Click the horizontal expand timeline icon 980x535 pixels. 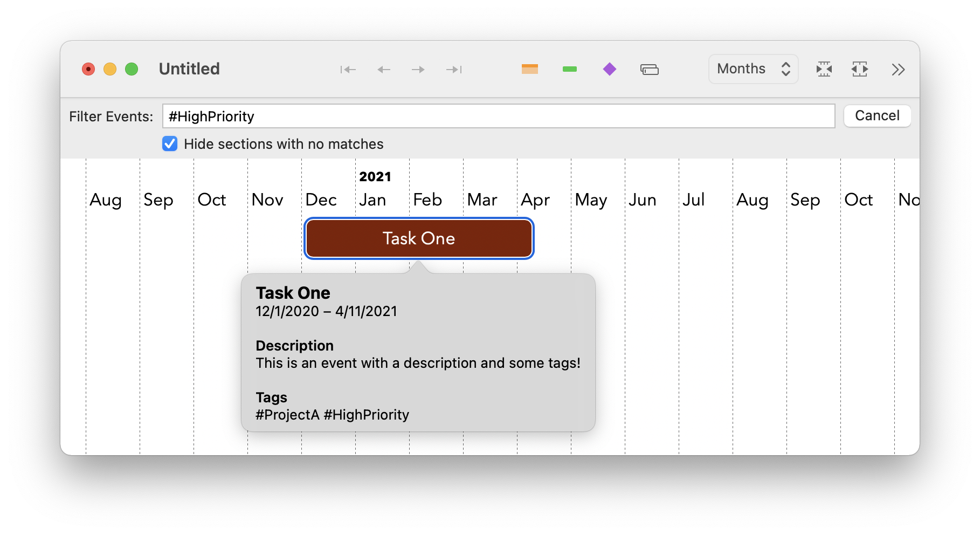tap(860, 69)
